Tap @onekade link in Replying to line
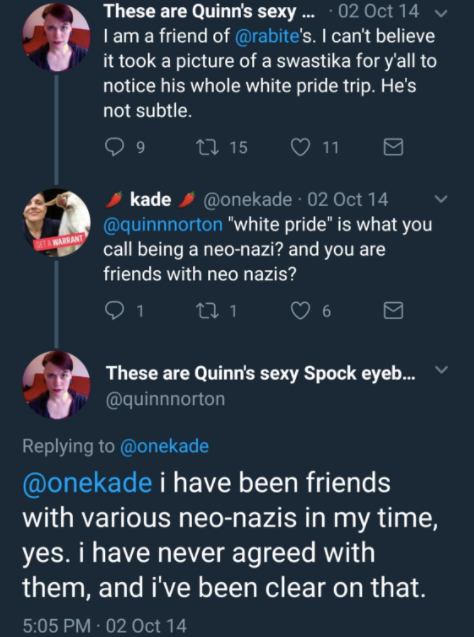Viewport: 474px width, 637px height. 164,446
